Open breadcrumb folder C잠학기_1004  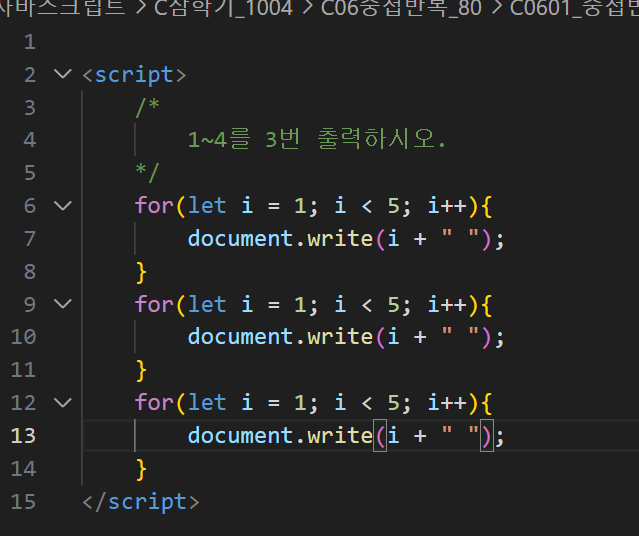click(x=223, y=8)
